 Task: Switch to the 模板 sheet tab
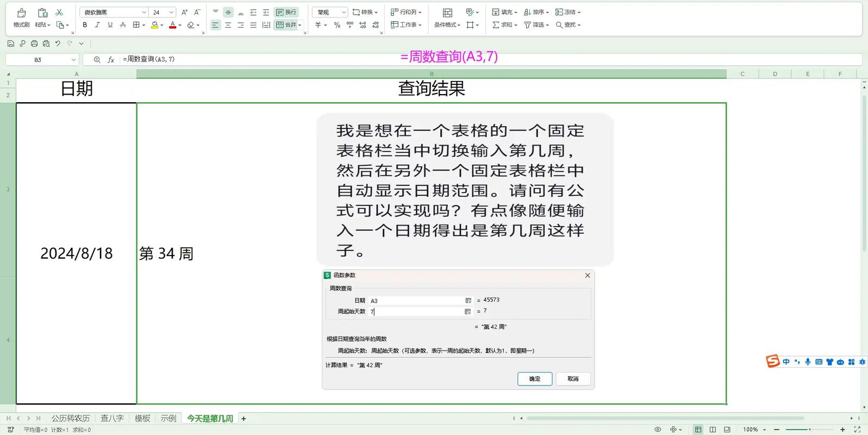click(x=142, y=418)
